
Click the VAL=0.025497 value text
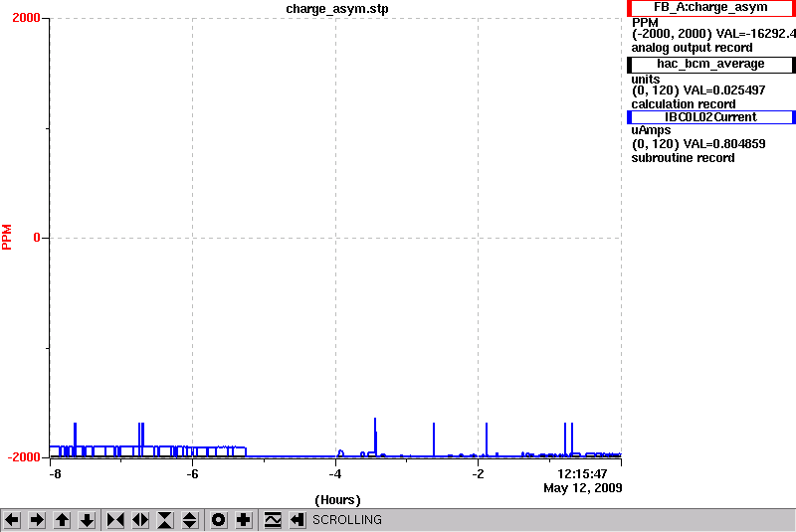click(724, 90)
